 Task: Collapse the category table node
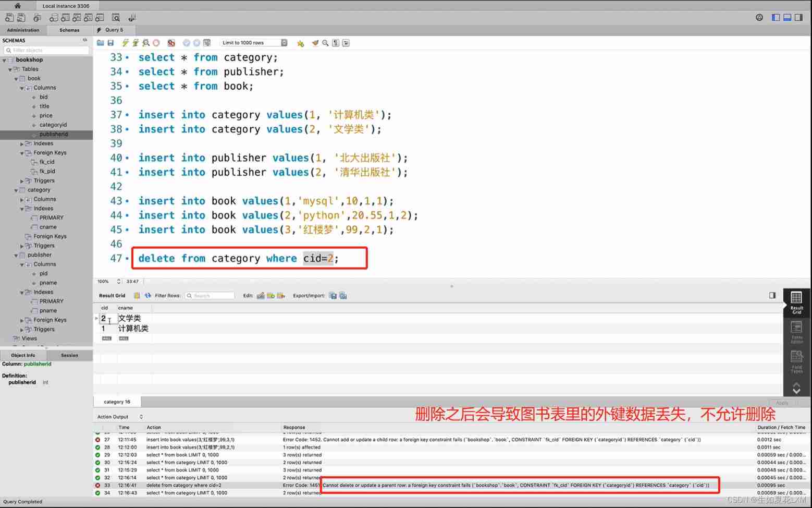16,190
